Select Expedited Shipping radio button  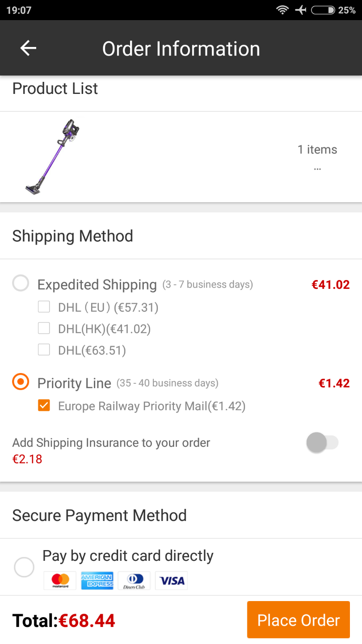click(x=21, y=284)
